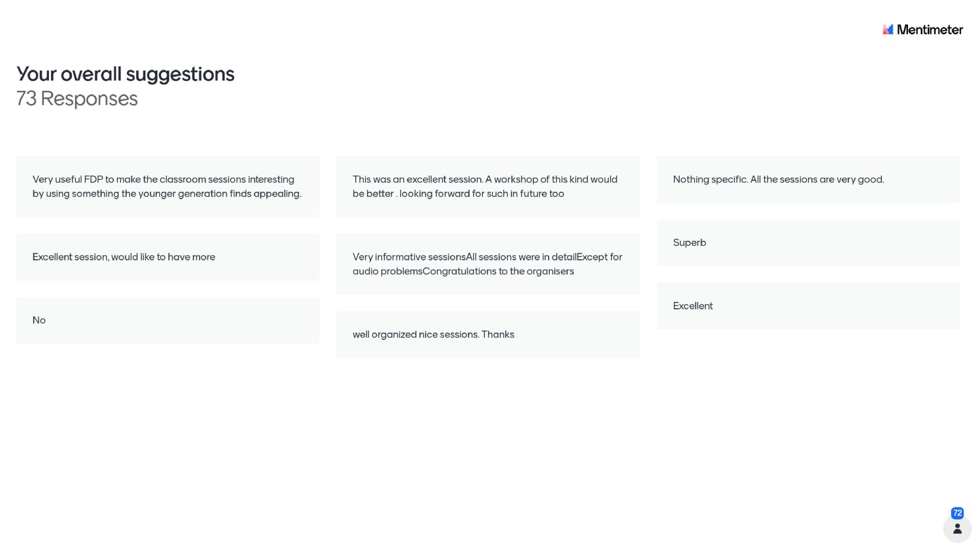Click 'Congratulations to the organisers' text

click(x=498, y=271)
